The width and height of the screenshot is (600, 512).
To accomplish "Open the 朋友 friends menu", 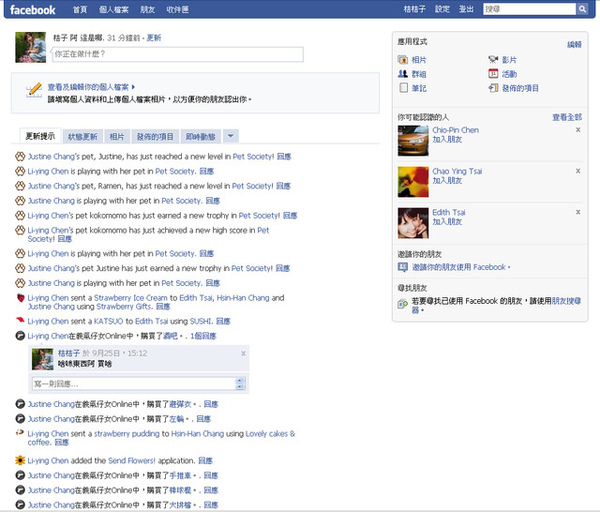I will [x=148, y=10].
